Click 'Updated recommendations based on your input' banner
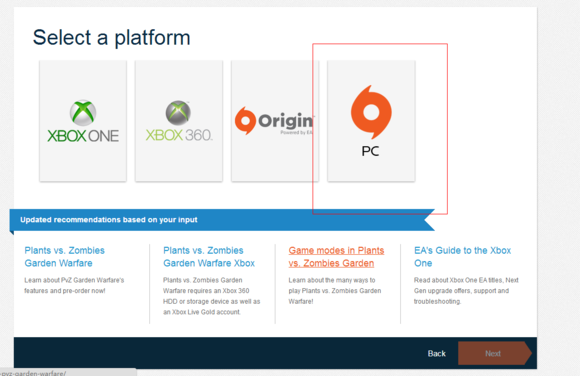This screenshot has width=580, height=376. tap(222, 220)
